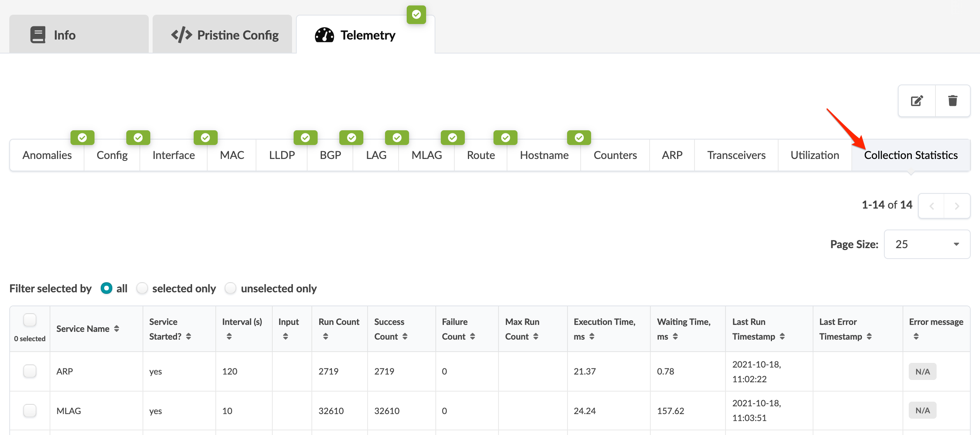
Task: Tick the MLAG row checkbox
Action: pos(30,411)
